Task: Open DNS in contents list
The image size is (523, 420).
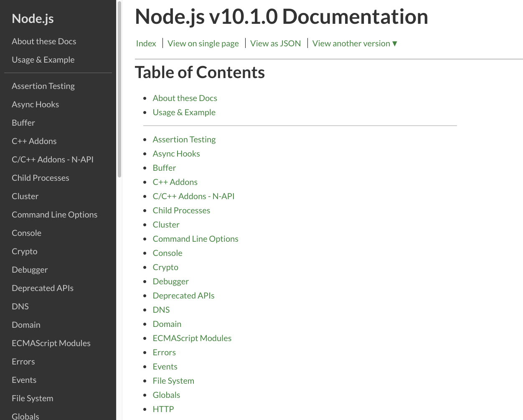Action: click(161, 310)
